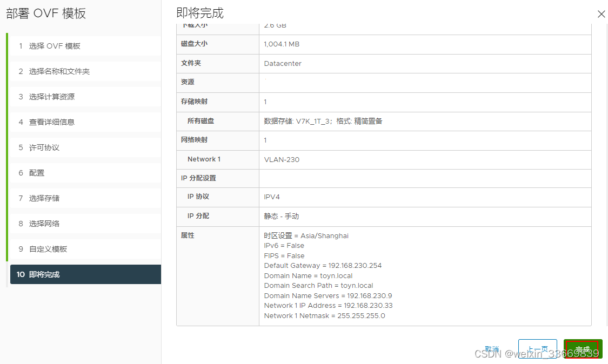Viewport: 608px width, 364px height.
Task: Go to step 8 选择网络
Action: pos(85,224)
